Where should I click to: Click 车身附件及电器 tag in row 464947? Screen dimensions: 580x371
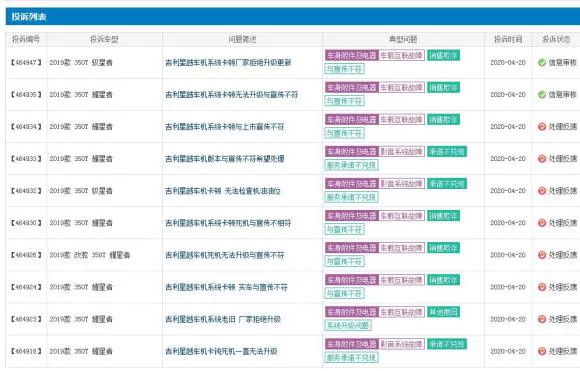coord(351,55)
